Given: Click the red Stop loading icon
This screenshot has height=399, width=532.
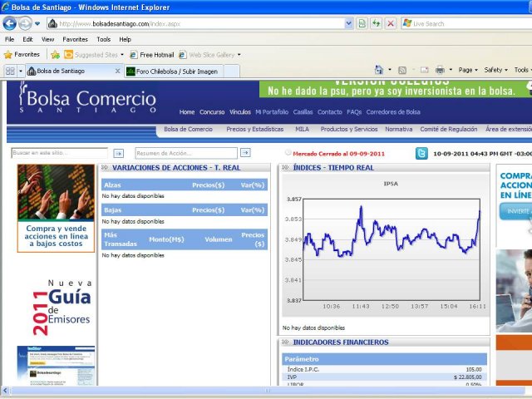Looking at the screenshot, I should coord(391,24).
